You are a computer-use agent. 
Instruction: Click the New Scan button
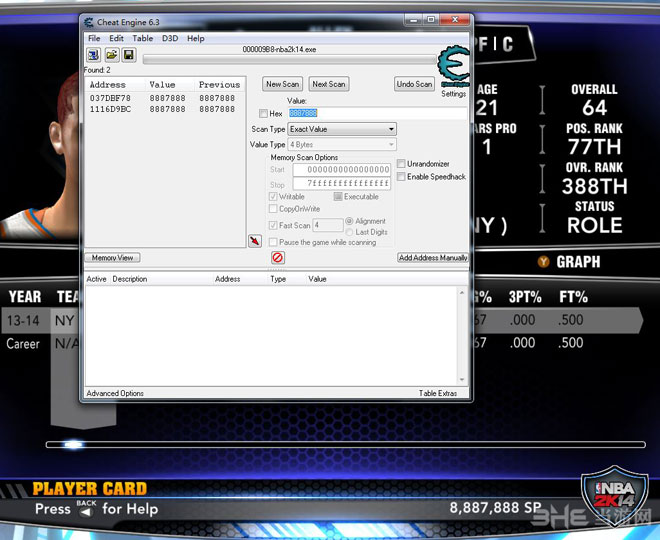point(282,84)
